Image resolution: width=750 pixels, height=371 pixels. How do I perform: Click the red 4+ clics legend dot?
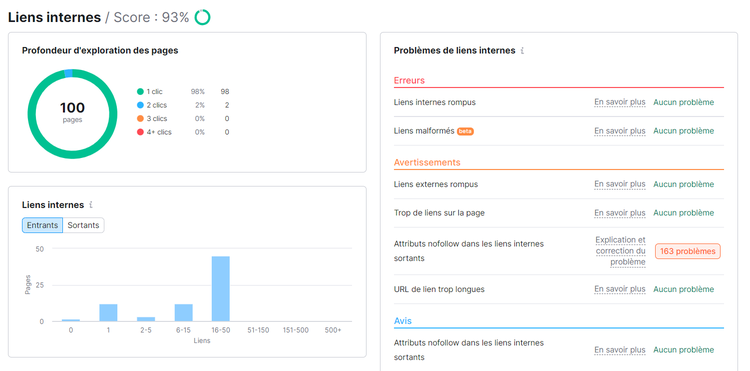[x=140, y=132]
